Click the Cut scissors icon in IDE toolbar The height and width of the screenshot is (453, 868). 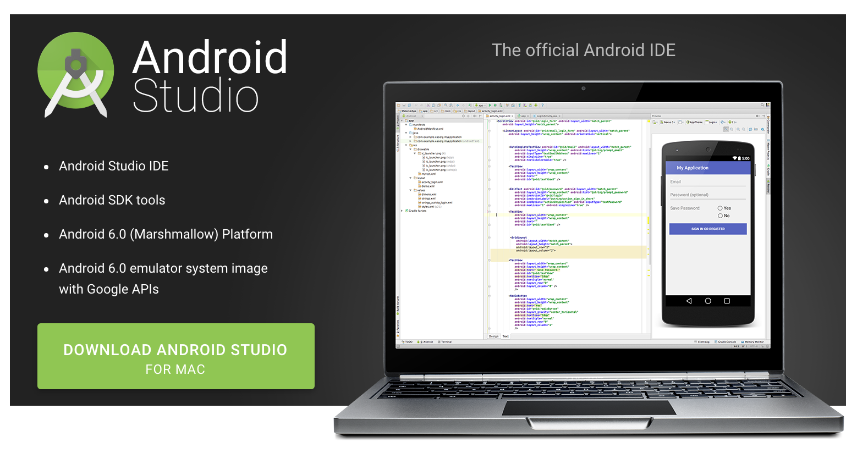click(x=428, y=105)
